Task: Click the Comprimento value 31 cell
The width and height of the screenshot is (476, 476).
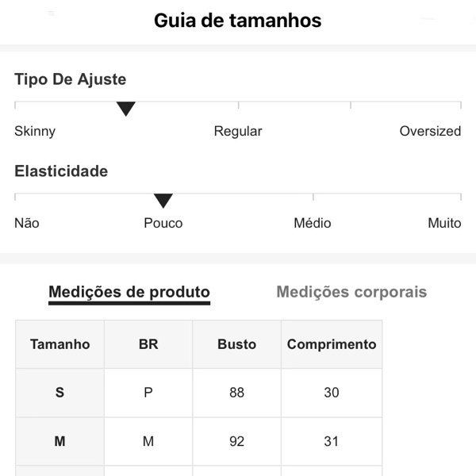Action: pos(332,441)
